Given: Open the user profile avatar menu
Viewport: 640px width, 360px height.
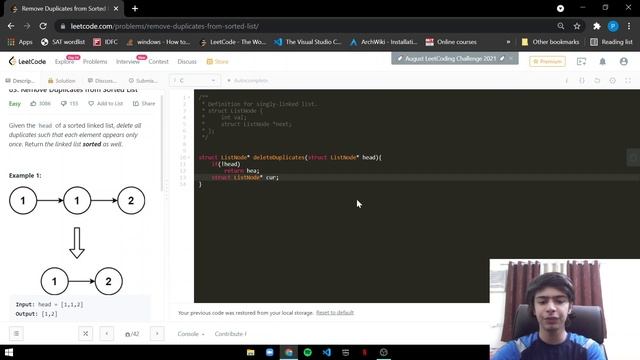Looking at the screenshot, I should (624, 62).
